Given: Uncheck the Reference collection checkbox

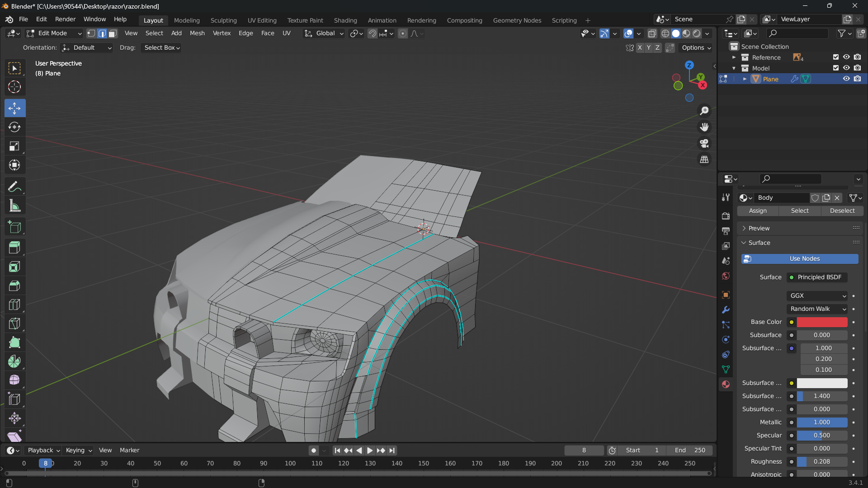Looking at the screenshot, I should (x=835, y=57).
